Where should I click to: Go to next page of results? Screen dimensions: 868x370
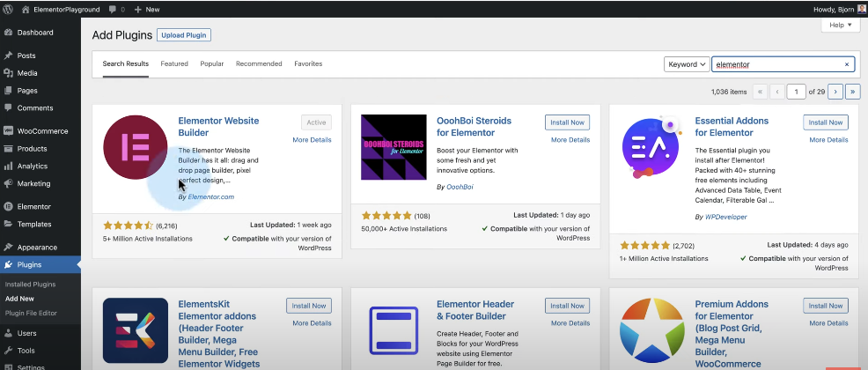[x=835, y=92]
